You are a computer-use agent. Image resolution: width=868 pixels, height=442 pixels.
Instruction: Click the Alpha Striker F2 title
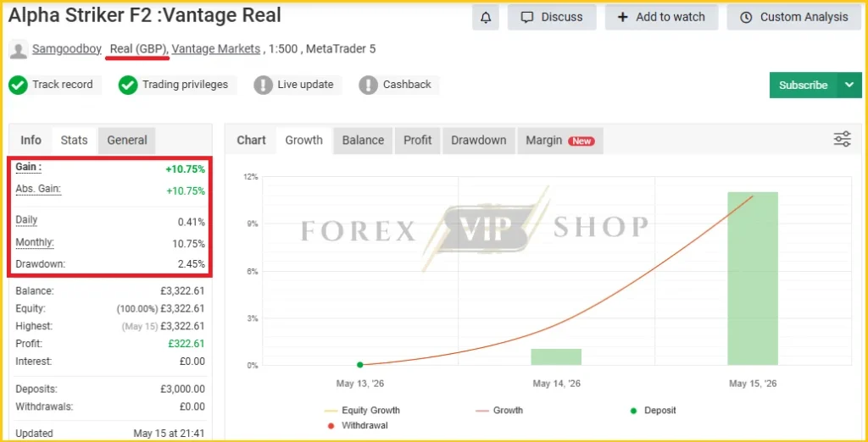pos(144,15)
